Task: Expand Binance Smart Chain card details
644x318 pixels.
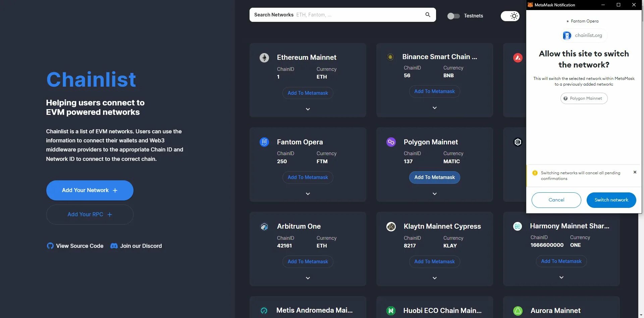Action: point(435,108)
